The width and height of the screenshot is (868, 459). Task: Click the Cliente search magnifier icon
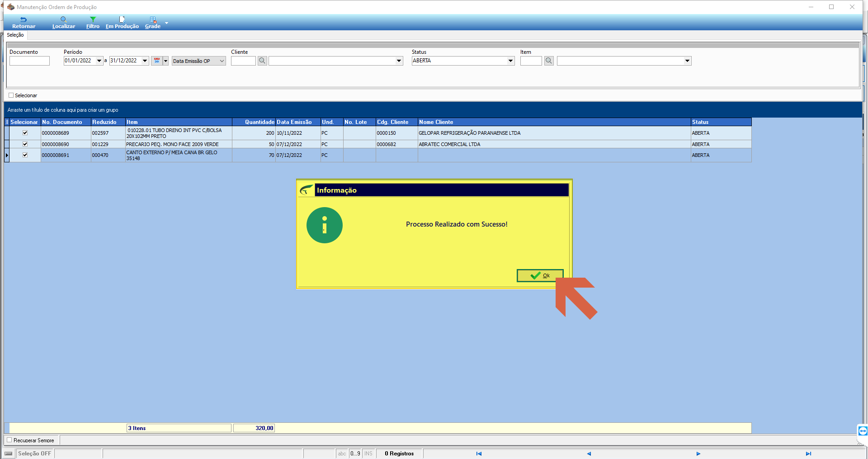[x=262, y=61]
